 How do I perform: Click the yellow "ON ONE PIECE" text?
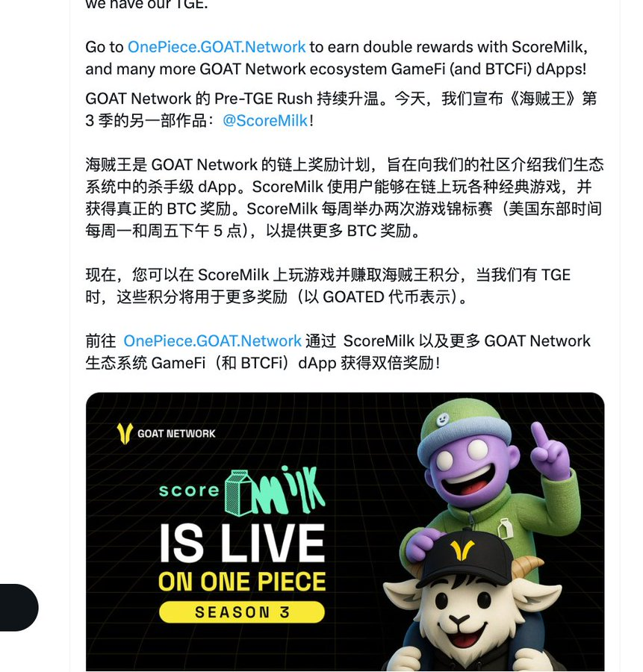coord(242,582)
